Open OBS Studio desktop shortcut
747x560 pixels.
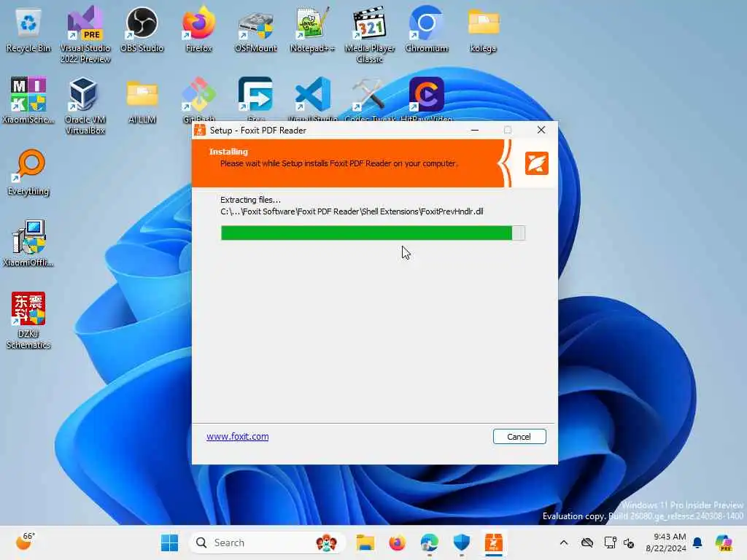[142, 31]
